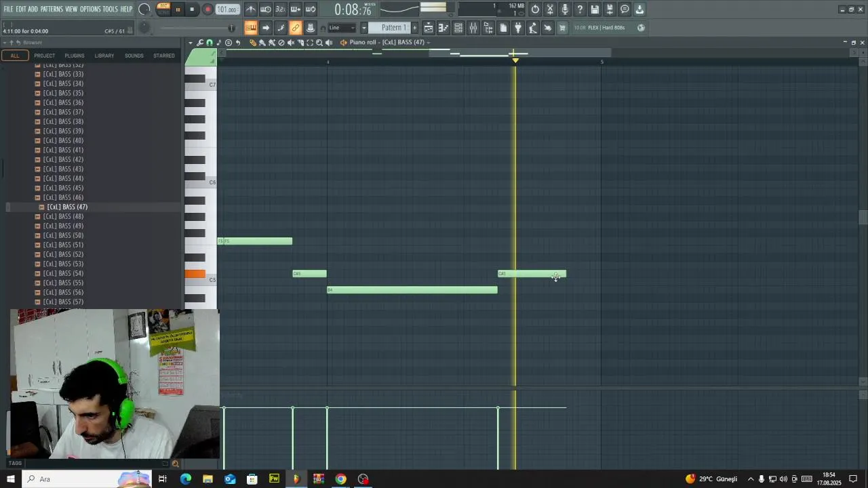Image resolution: width=868 pixels, height=488 pixels.
Task: Open the Channel rack icon
Action: click(459, 28)
